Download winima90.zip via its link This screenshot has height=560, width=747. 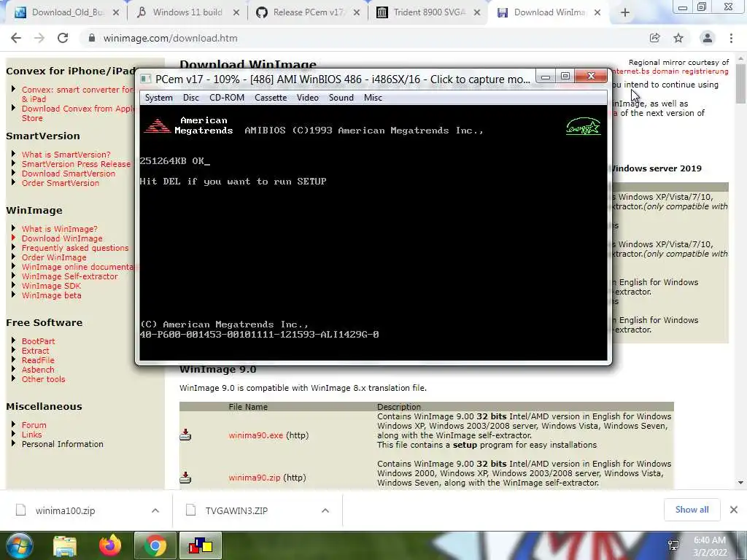click(255, 478)
